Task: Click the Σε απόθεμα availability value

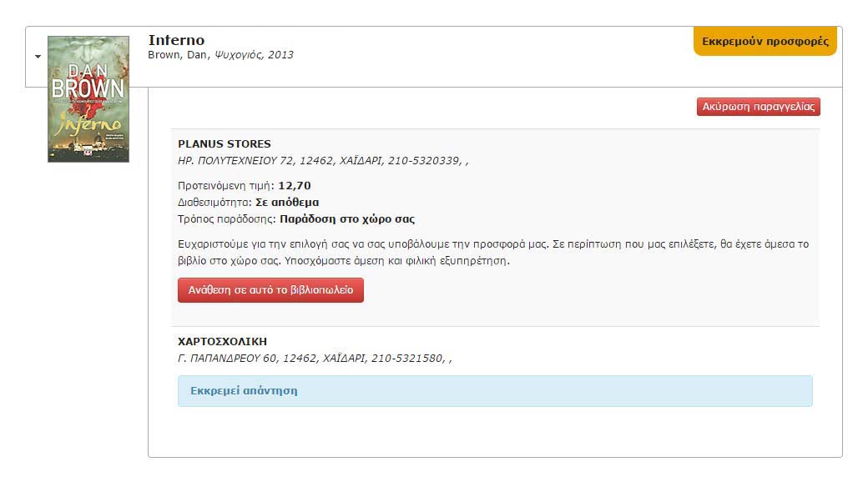Action: [287, 202]
